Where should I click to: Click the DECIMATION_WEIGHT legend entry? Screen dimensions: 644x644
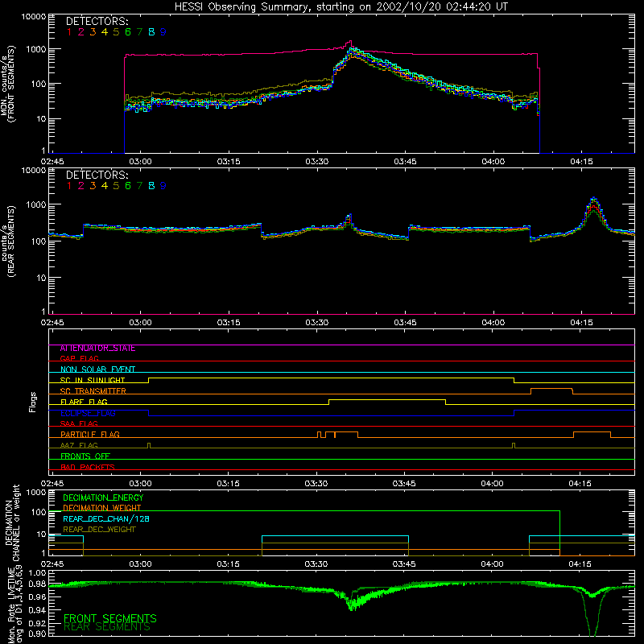[102, 508]
